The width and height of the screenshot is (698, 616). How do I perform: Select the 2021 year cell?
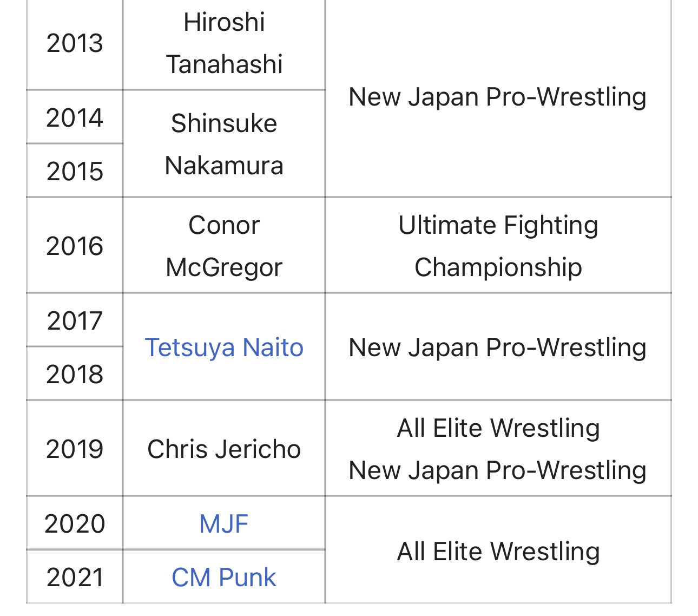75,577
